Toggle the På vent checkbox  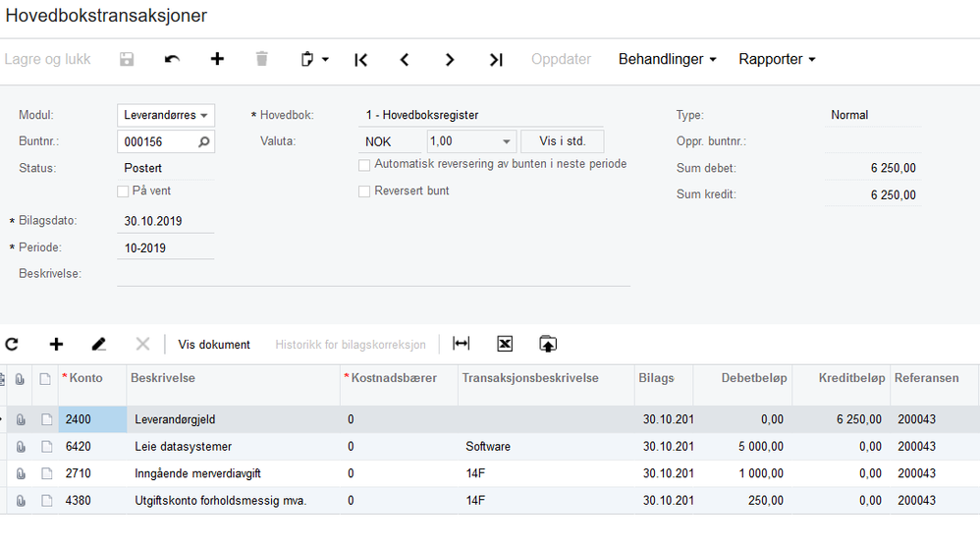pyautogui.click(x=123, y=191)
